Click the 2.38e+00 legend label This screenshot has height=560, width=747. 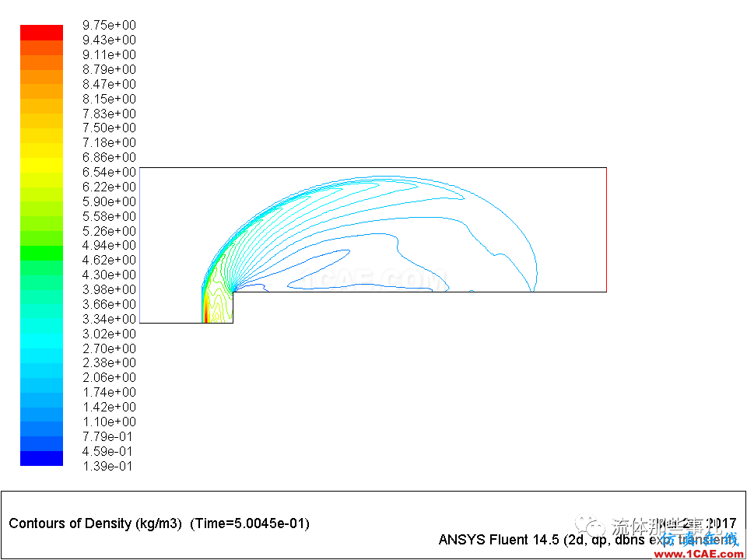[109, 363]
